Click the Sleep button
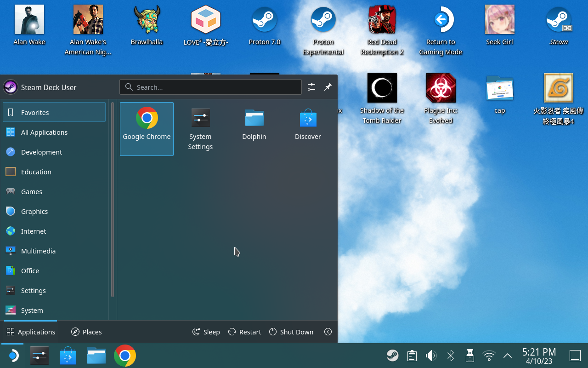Screen dimensions: 588x368 coord(206,332)
